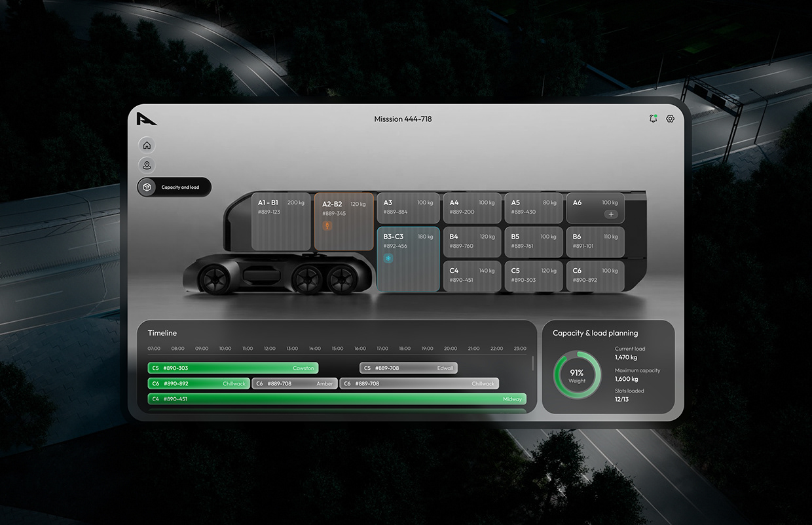Select the Capacity and load tab
This screenshot has width=812, height=525.
click(174, 187)
